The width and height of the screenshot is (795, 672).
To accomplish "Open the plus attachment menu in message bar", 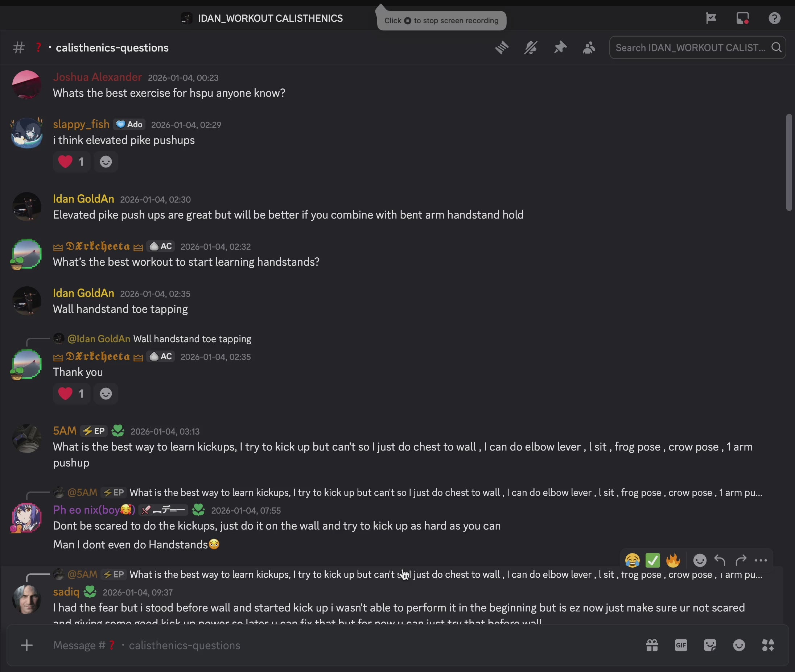I will [x=27, y=645].
